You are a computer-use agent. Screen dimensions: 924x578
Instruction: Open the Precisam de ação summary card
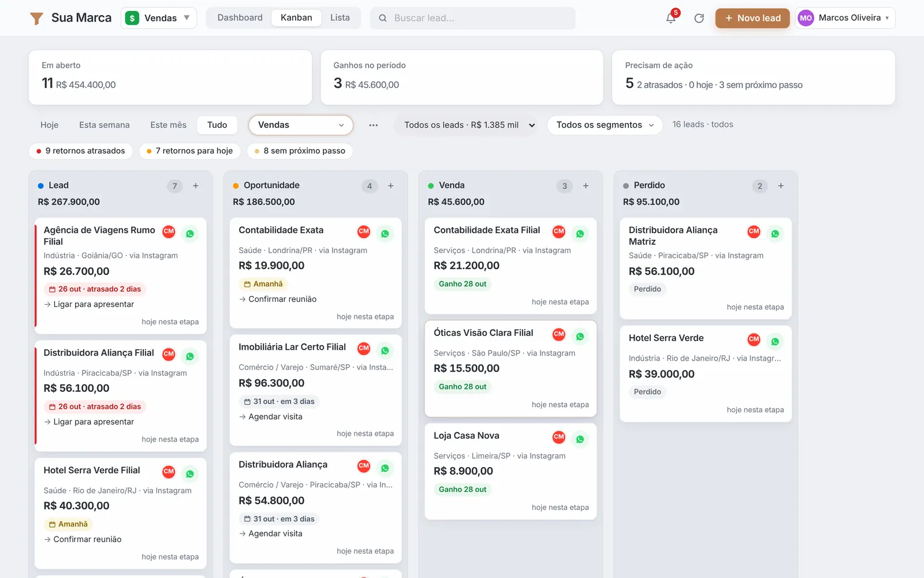(x=754, y=77)
